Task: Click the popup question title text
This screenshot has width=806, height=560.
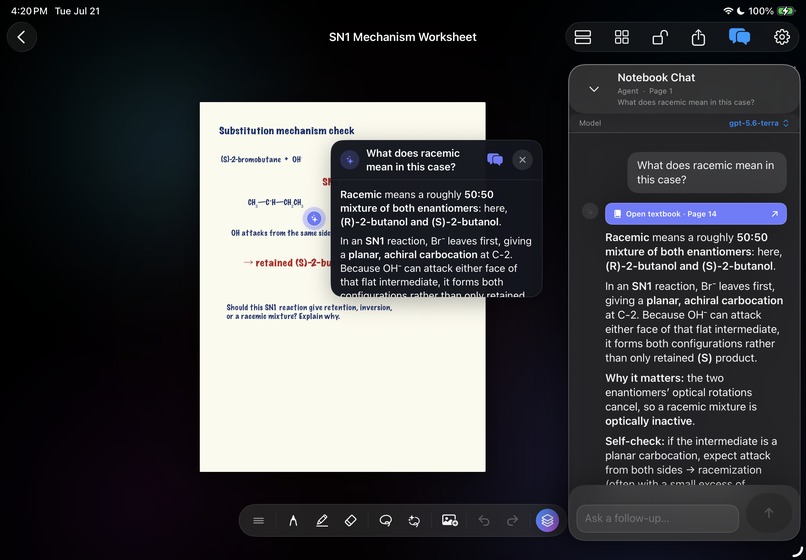Action: pyautogui.click(x=413, y=160)
